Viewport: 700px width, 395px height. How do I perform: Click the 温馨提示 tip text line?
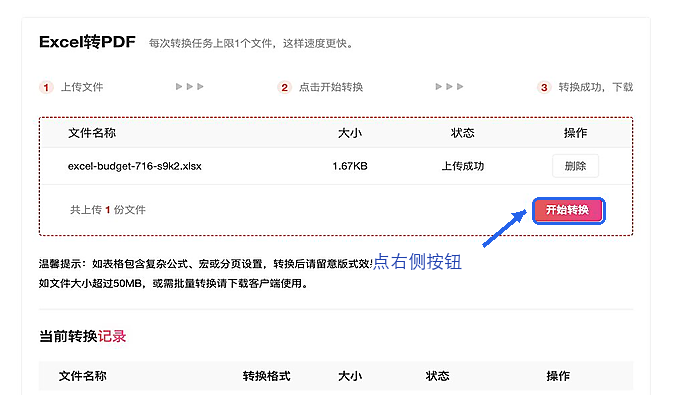(x=205, y=264)
